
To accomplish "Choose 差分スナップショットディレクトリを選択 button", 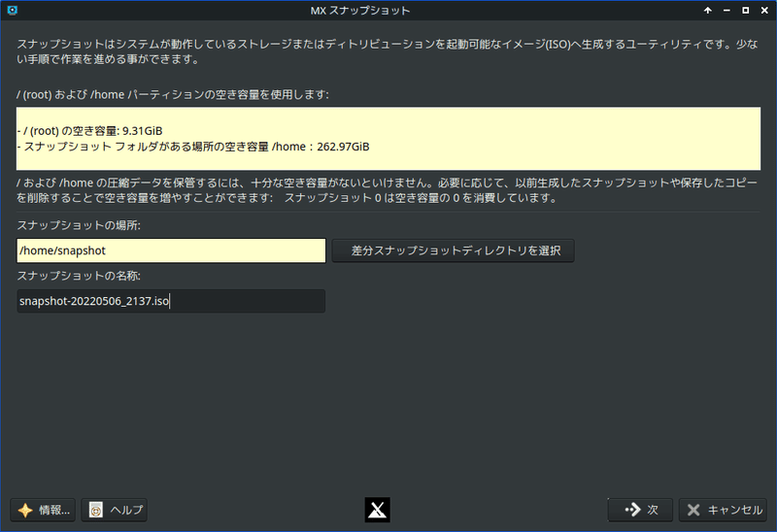I will coord(453,250).
